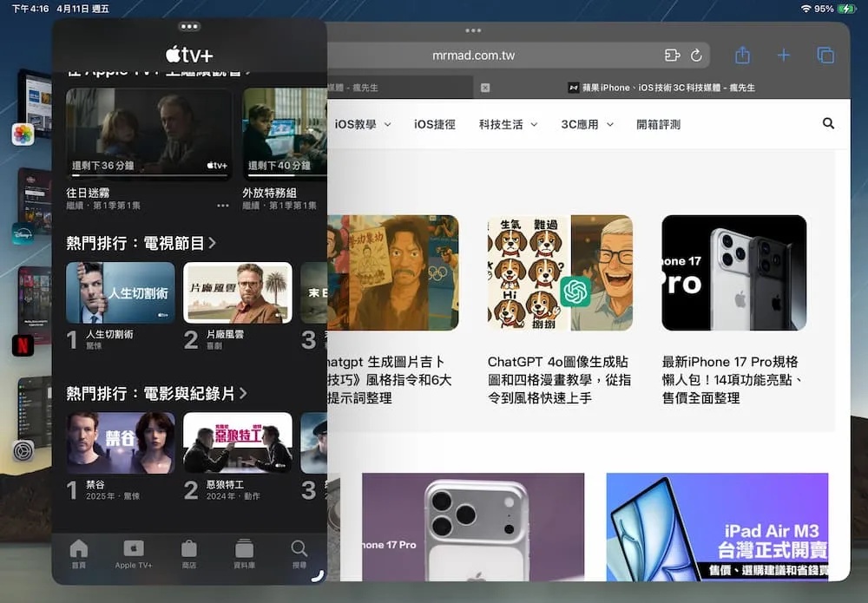
Task: Tap the 片廠風雲 title below its poster
Action: pos(225,334)
